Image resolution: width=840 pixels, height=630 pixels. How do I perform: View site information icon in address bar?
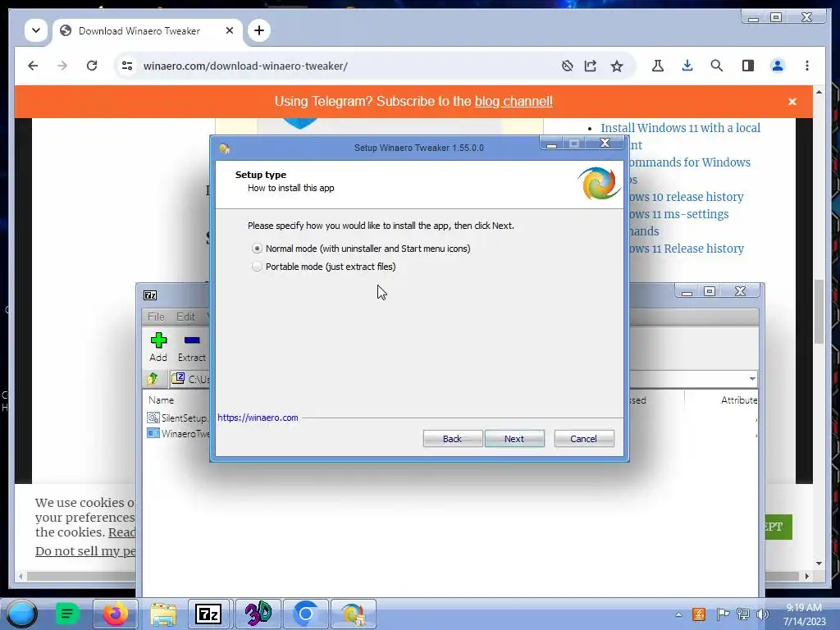click(x=127, y=66)
